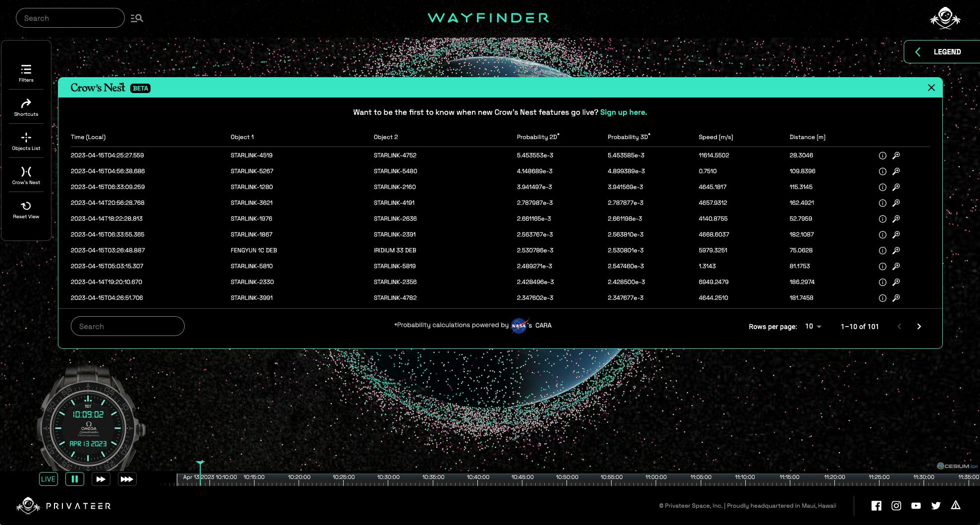Pause the simulation playback
Screen dimensions: 980x525
tap(75, 478)
